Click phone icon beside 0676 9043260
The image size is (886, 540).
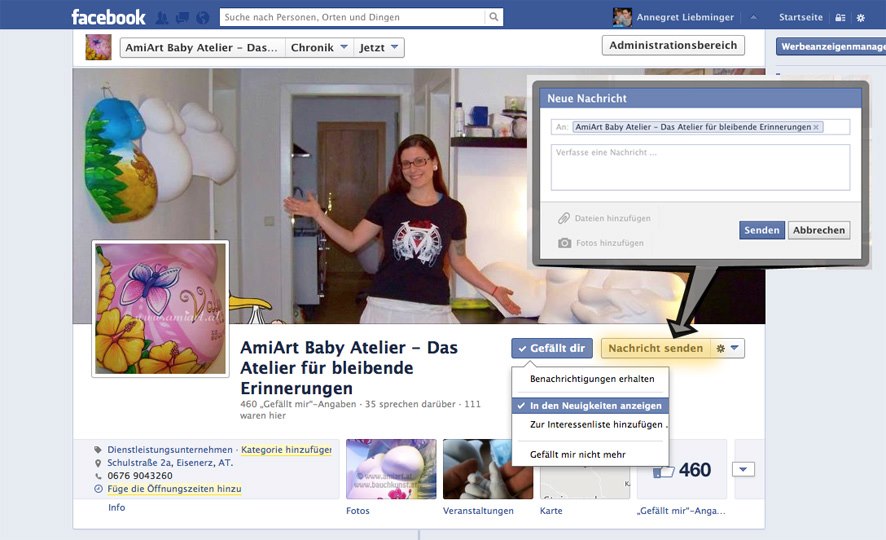(x=98, y=476)
